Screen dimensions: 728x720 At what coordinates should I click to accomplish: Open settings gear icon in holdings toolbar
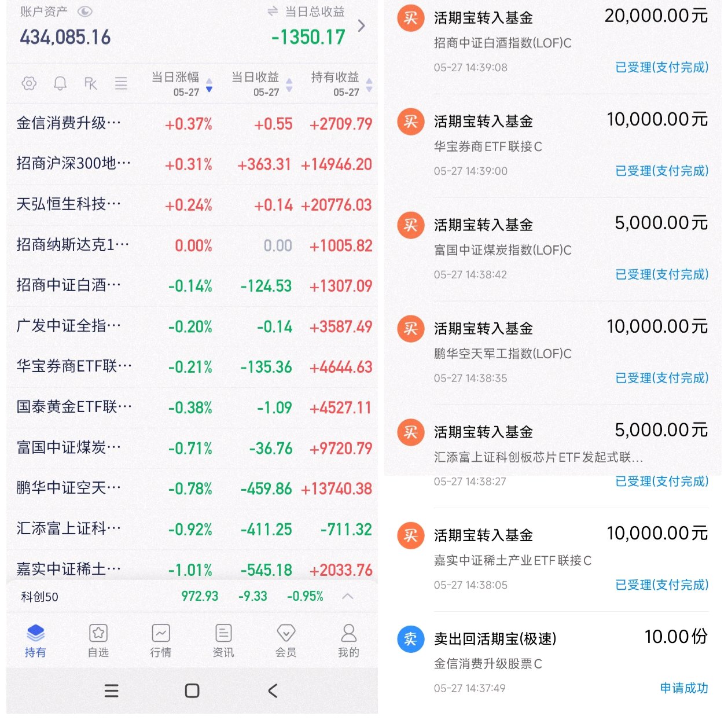(29, 83)
